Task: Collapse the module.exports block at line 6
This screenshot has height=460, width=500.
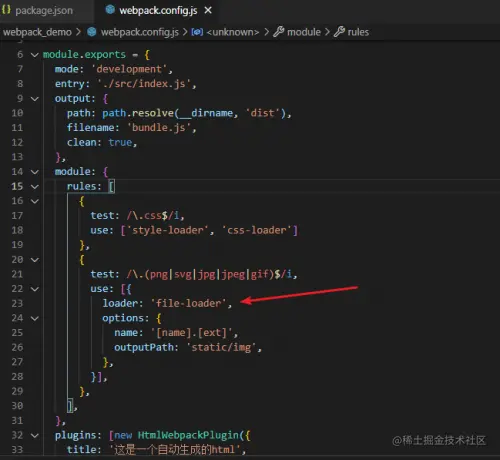Action: (35, 55)
